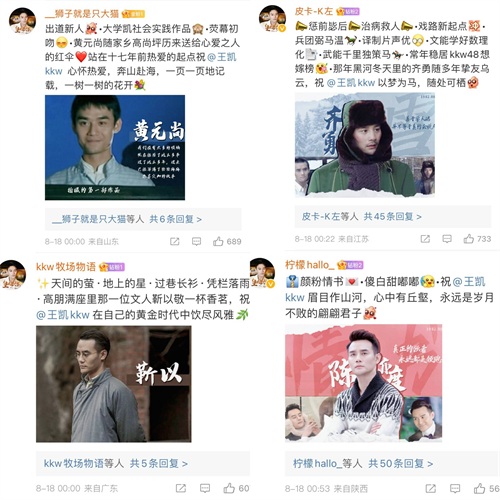Like the 689-likes comment with thumbs-up icon
Screen dimensions: 500x500
pos(218,241)
